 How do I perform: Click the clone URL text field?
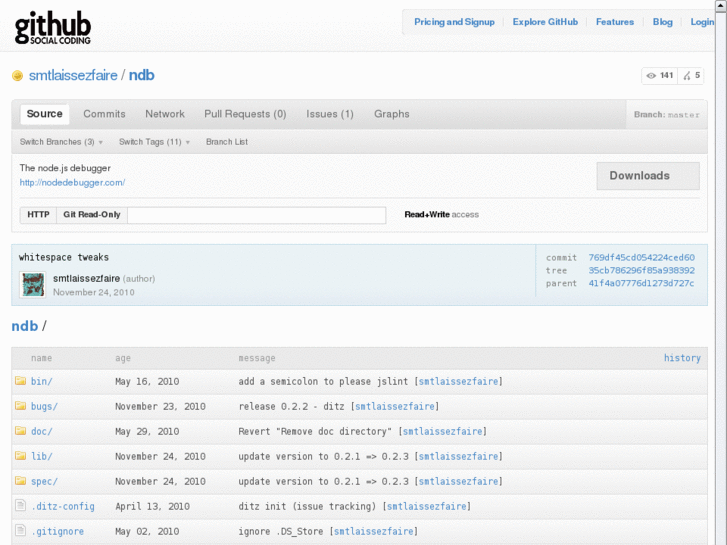[256, 215]
